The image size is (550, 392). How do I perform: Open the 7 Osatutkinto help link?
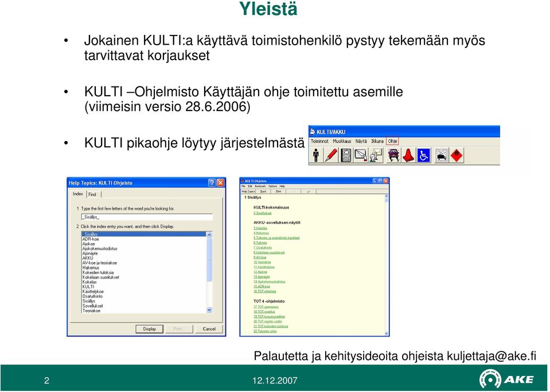coord(263,248)
